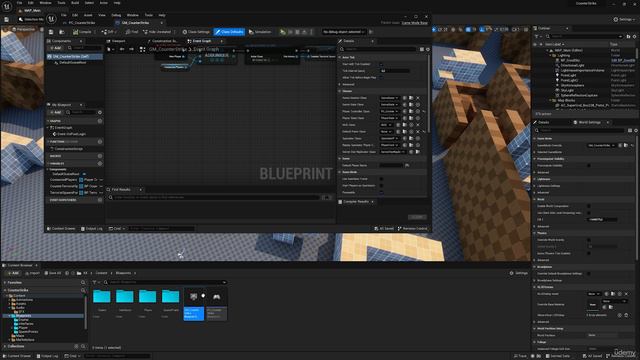Open the Diff tool in the blueprint toolbar

[108, 32]
